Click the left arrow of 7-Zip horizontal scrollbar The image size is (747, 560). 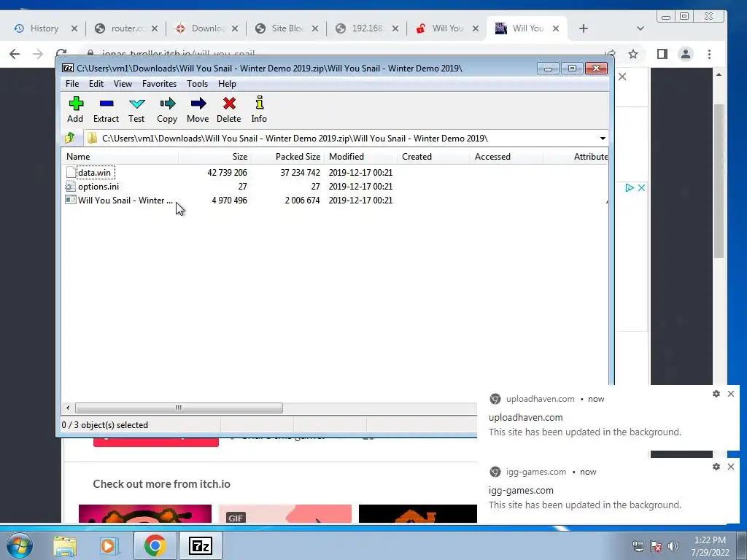pos(68,408)
